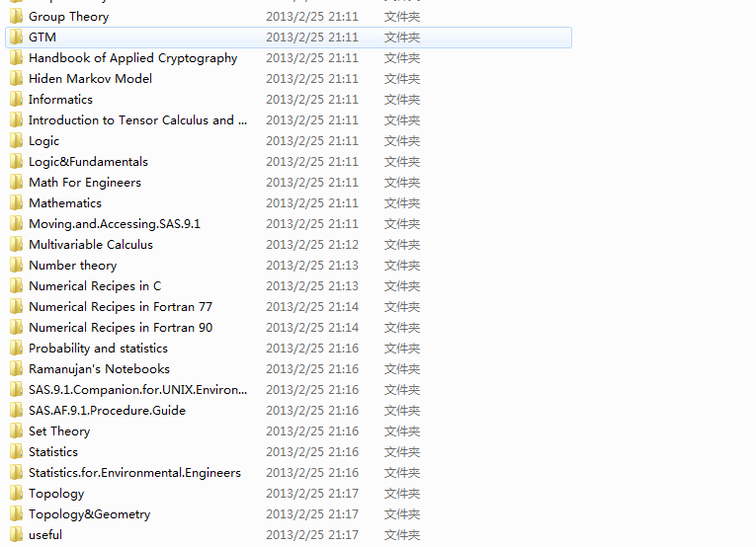Click the Statistics.for.Environmental.Engineers folder name
756x547 pixels.
(134, 473)
